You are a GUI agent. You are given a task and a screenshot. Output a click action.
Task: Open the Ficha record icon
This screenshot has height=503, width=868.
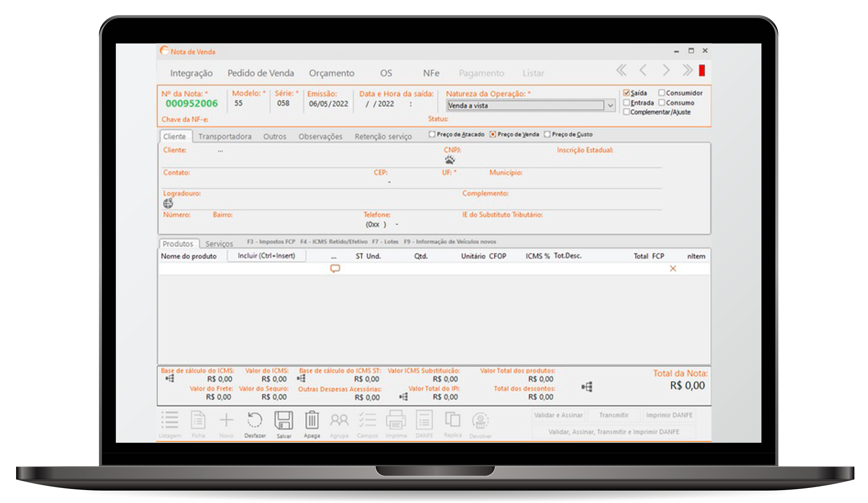[x=198, y=420]
